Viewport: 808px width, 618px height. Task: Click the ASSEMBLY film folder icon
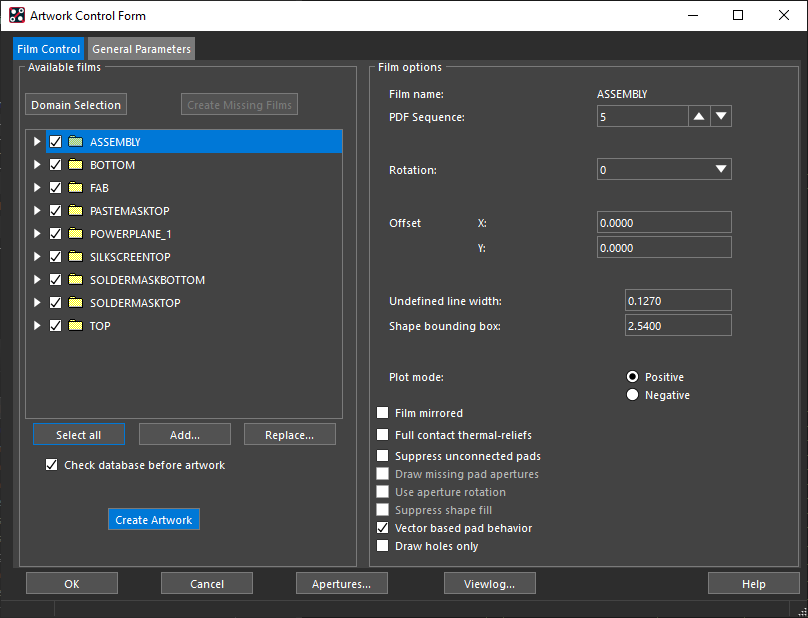point(76,141)
